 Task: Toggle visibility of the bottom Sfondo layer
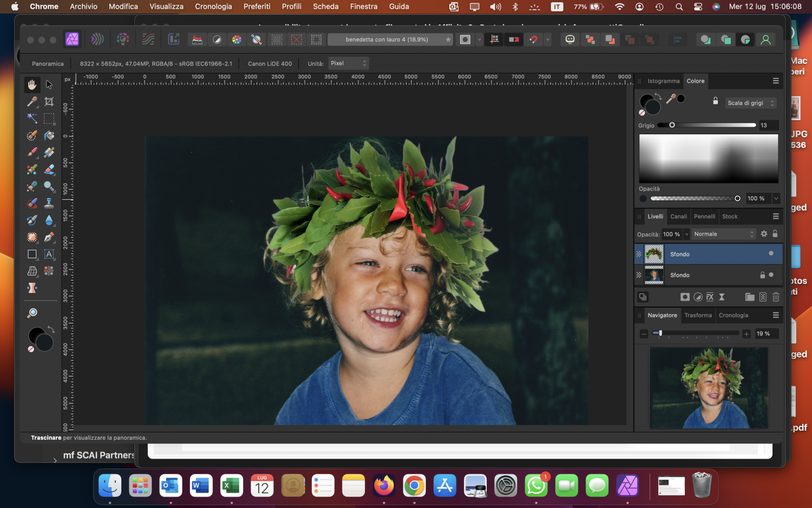click(771, 275)
